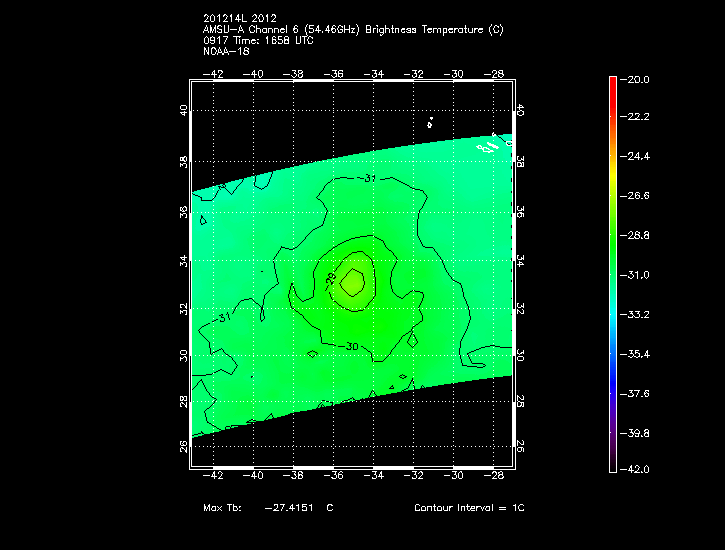725x550 pixels.
Task: Click the 34 tick label on the left latitude axis
Action: pyautogui.click(x=184, y=260)
